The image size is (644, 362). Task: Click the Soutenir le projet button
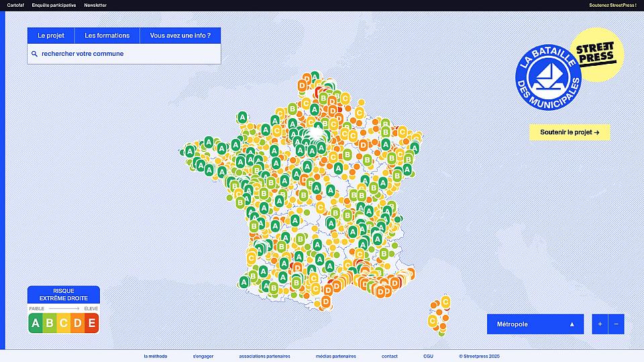click(570, 132)
